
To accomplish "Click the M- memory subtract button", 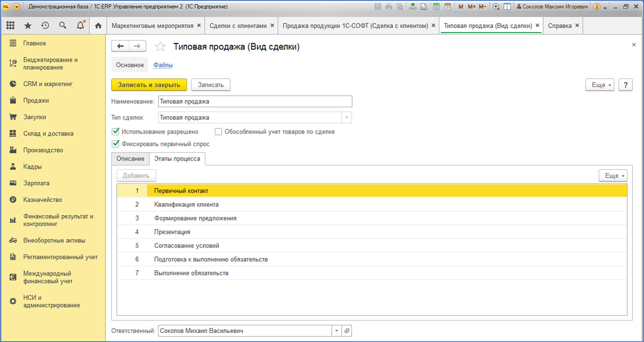I will 483,7.
